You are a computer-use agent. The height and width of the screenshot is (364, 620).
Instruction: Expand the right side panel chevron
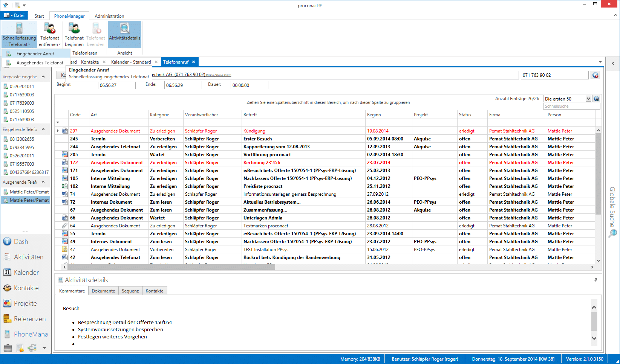click(x=613, y=64)
